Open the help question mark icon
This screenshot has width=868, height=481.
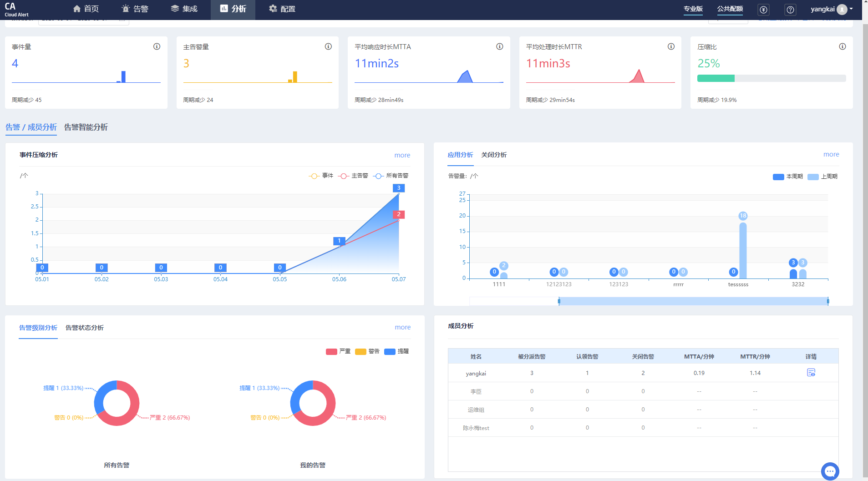point(791,10)
